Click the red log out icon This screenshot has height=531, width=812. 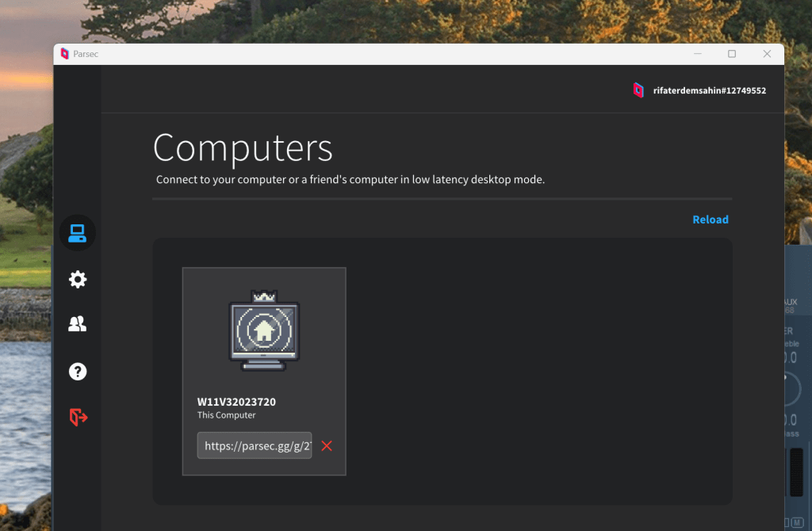click(79, 417)
